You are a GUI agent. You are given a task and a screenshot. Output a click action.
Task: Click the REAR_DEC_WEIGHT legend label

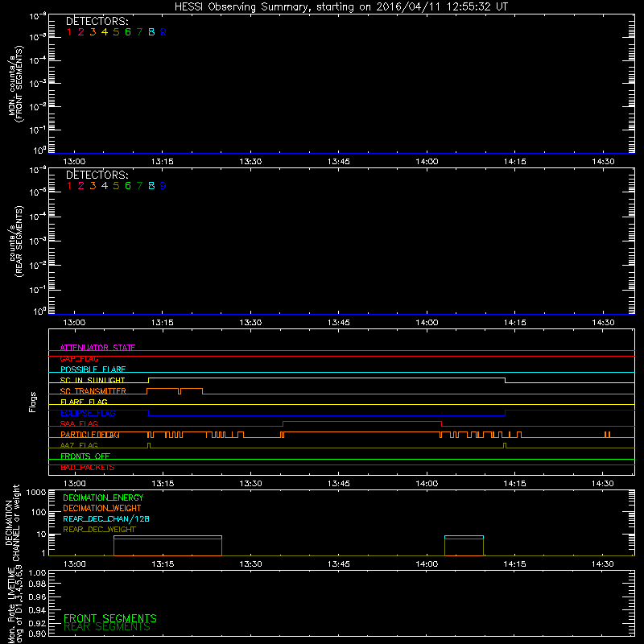point(99,530)
